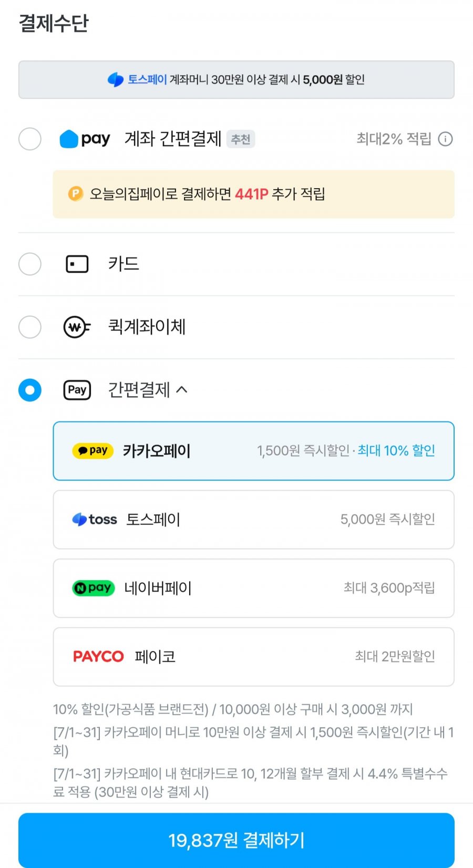
Task: Tap the yellow KakaoPay logo
Action: [93, 451]
